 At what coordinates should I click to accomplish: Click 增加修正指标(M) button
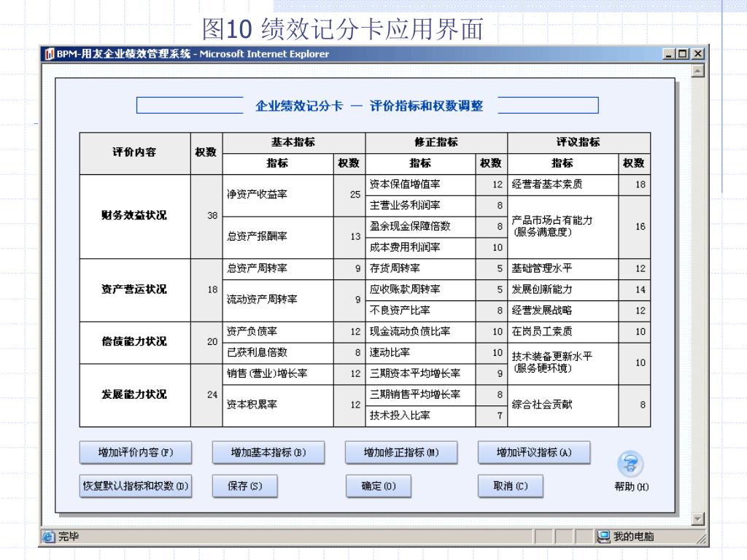click(401, 452)
